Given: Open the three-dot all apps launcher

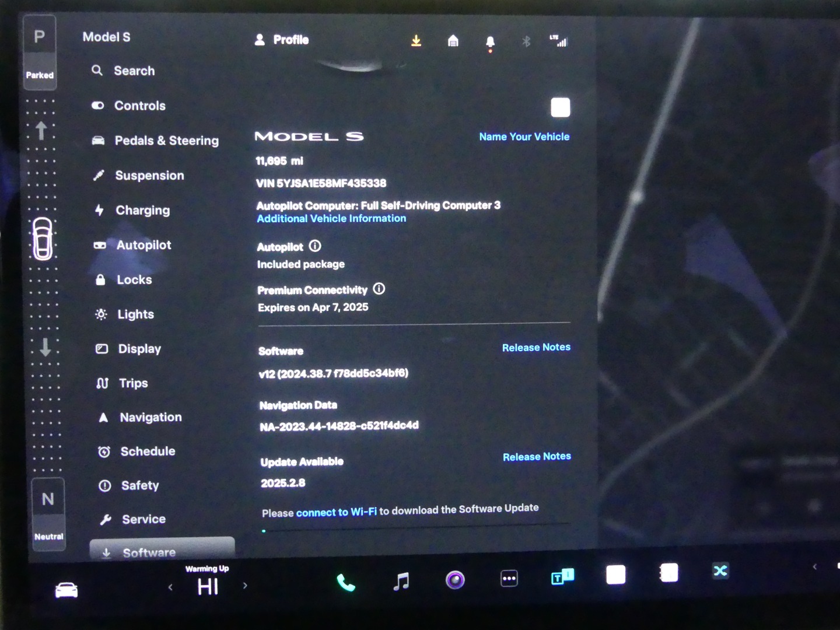Looking at the screenshot, I should [509, 579].
